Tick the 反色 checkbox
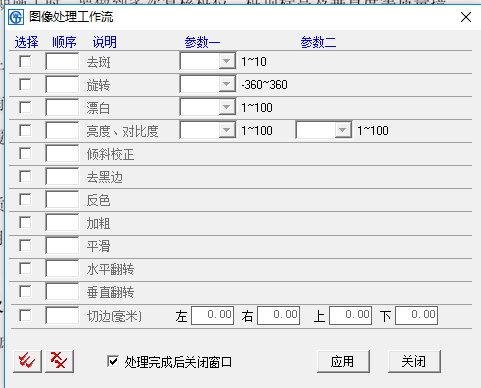The image size is (481, 388). click(25, 200)
